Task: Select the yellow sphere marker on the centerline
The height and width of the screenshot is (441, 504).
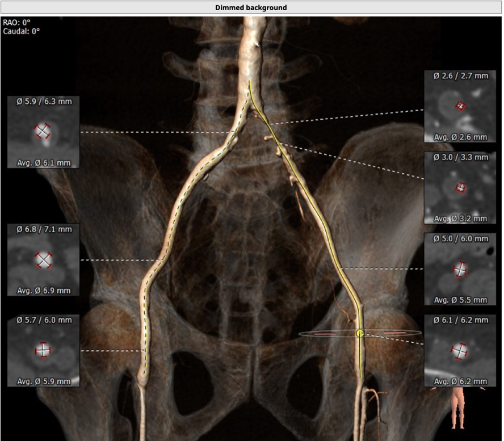Action: [360, 333]
